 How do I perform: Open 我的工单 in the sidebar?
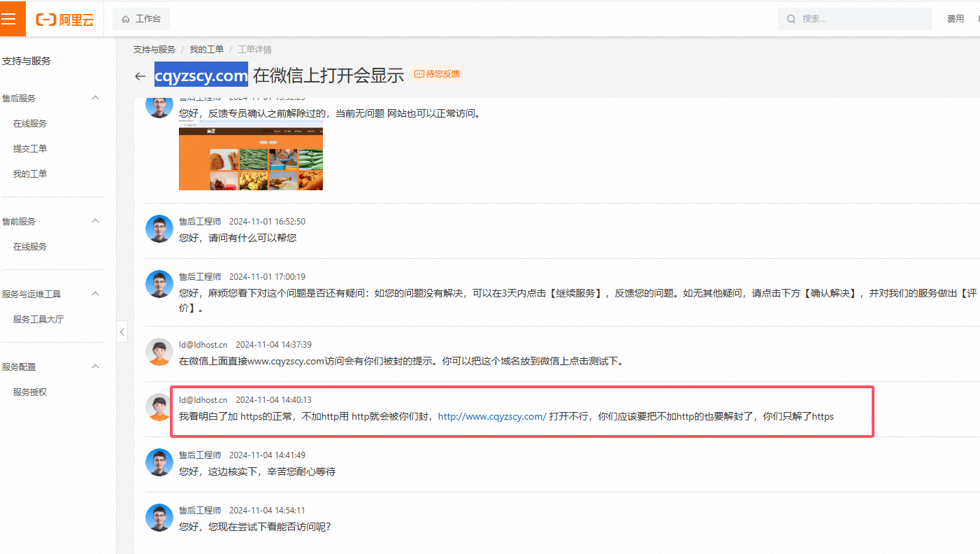(30, 174)
